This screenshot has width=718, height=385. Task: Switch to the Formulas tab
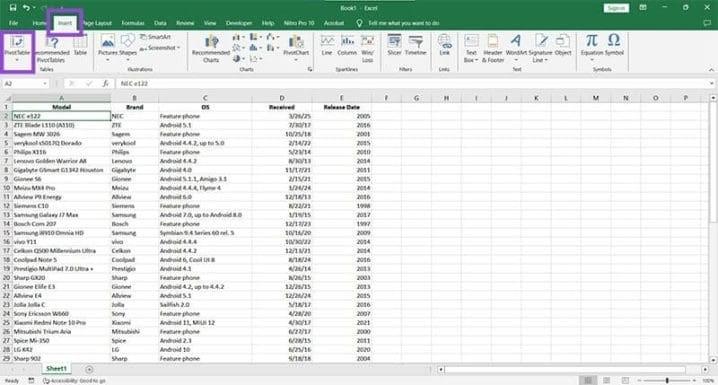(x=133, y=23)
